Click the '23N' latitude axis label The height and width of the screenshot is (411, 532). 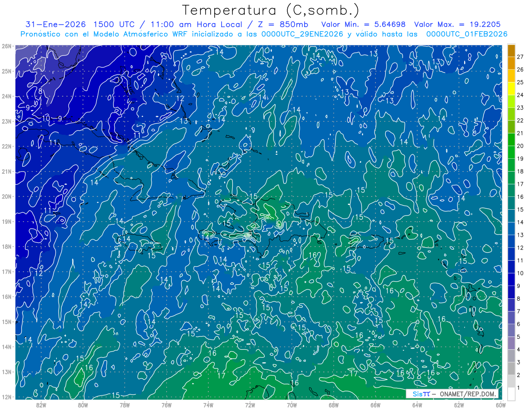7,121
